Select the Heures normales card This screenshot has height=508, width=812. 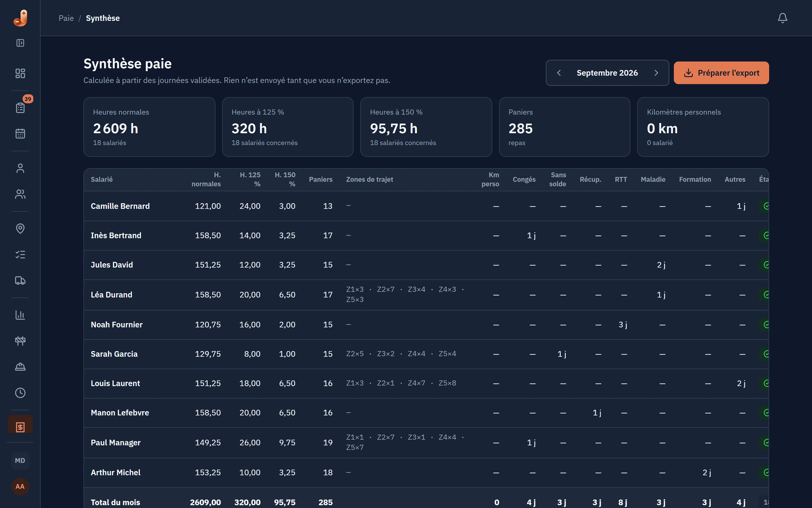(149, 127)
